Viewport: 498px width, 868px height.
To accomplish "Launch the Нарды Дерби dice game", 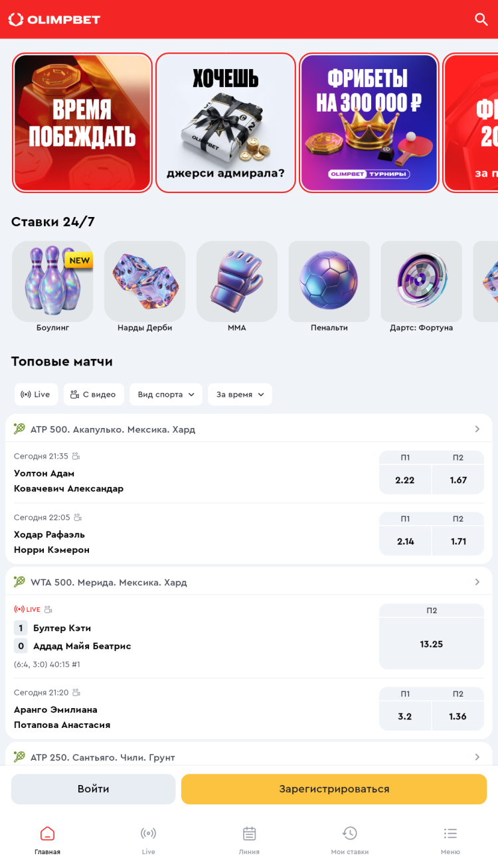I will point(145,281).
